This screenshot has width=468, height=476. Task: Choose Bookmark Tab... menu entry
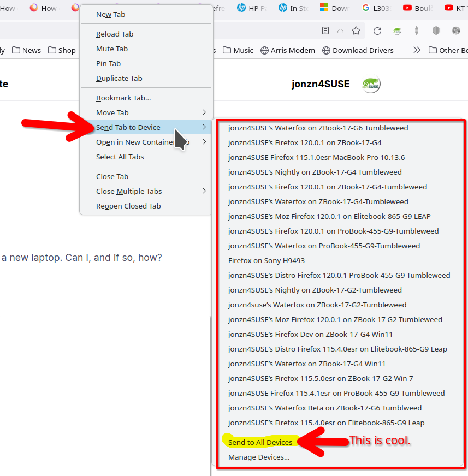(x=146, y=98)
